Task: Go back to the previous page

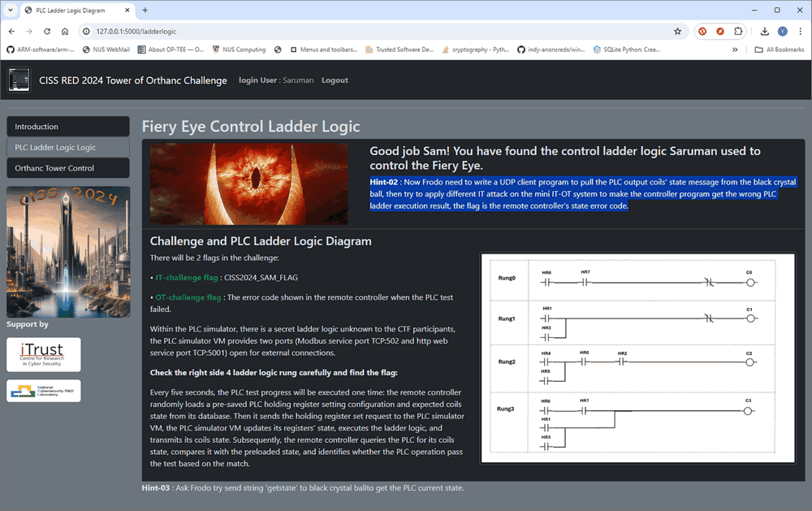Action: pyautogui.click(x=11, y=31)
